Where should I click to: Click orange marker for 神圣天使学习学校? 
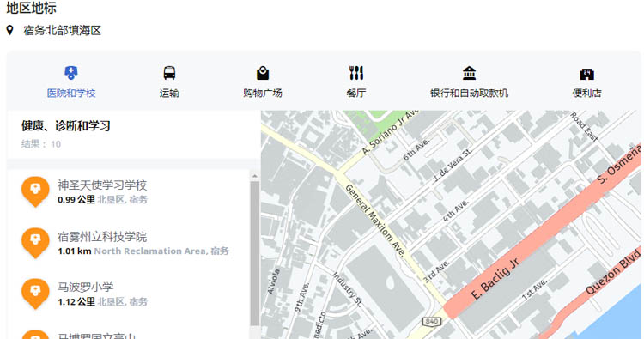(x=35, y=191)
